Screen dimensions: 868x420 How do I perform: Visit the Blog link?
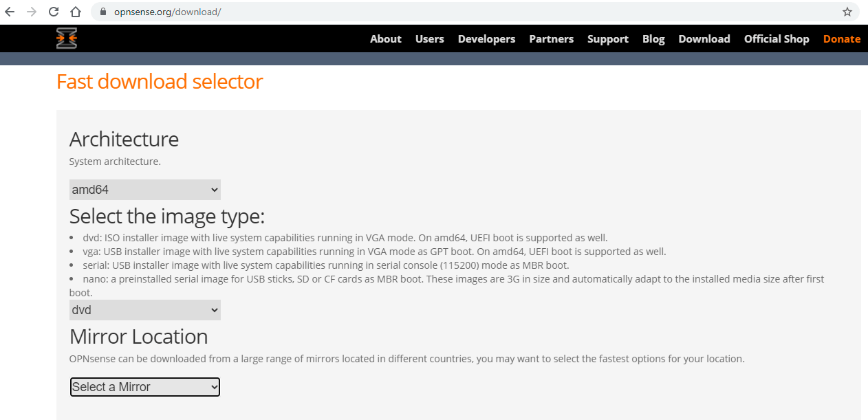click(x=653, y=39)
